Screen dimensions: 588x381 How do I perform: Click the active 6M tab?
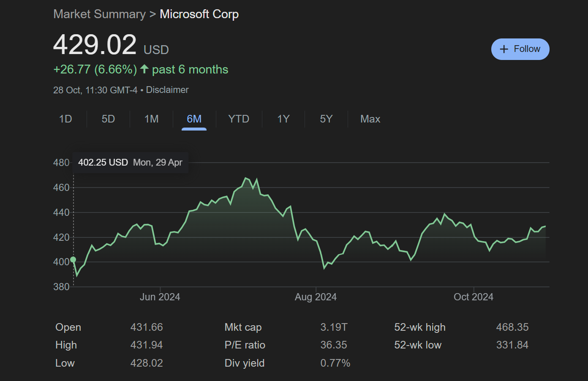click(194, 119)
